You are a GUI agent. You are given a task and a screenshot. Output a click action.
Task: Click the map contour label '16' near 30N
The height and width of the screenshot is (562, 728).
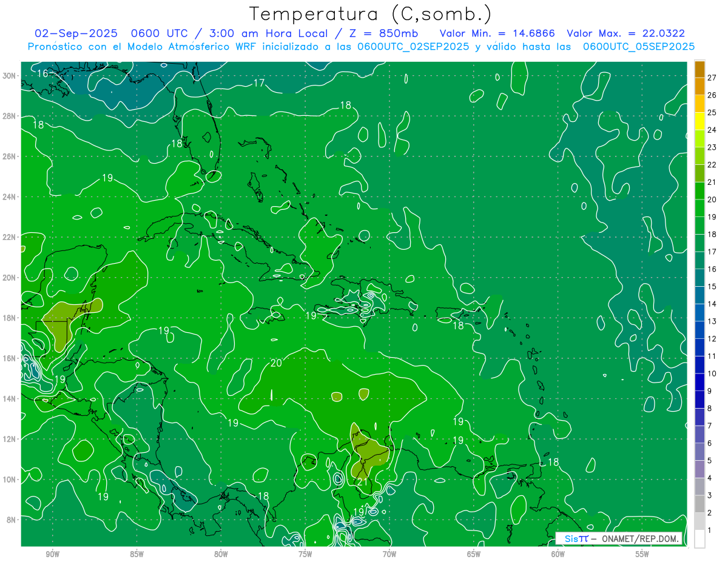[42, 73]
